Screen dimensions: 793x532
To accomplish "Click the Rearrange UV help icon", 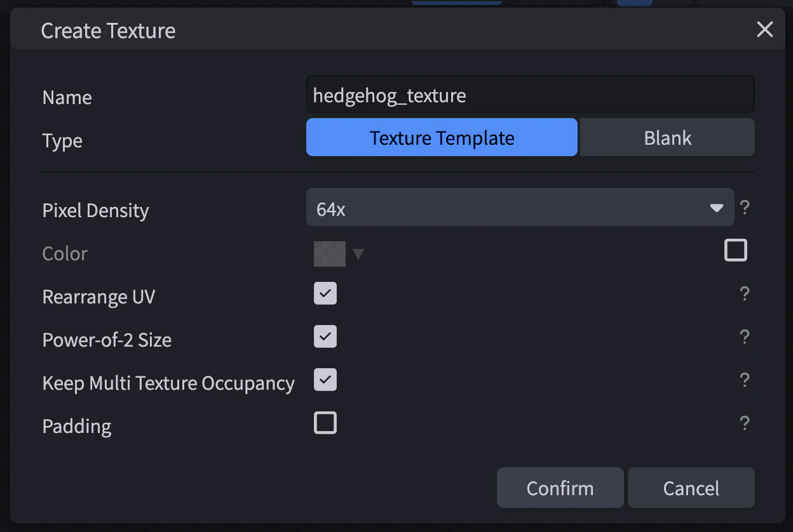I will point(745,294).
